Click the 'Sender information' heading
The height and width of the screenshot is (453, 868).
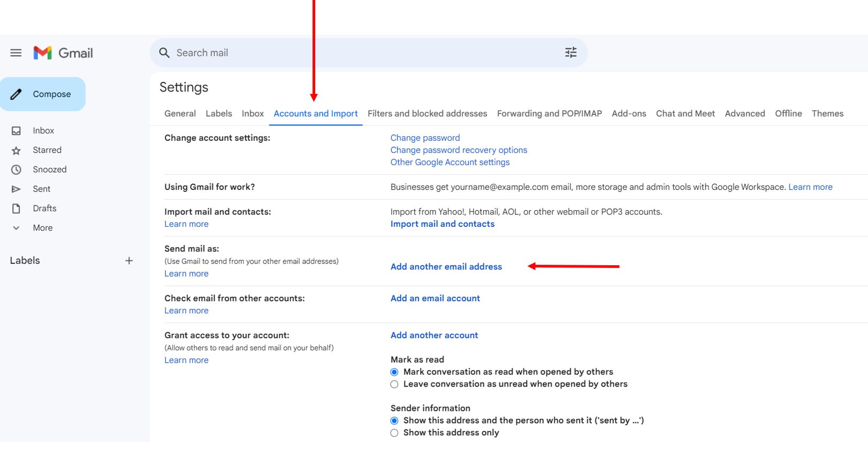tap(430, 409)
